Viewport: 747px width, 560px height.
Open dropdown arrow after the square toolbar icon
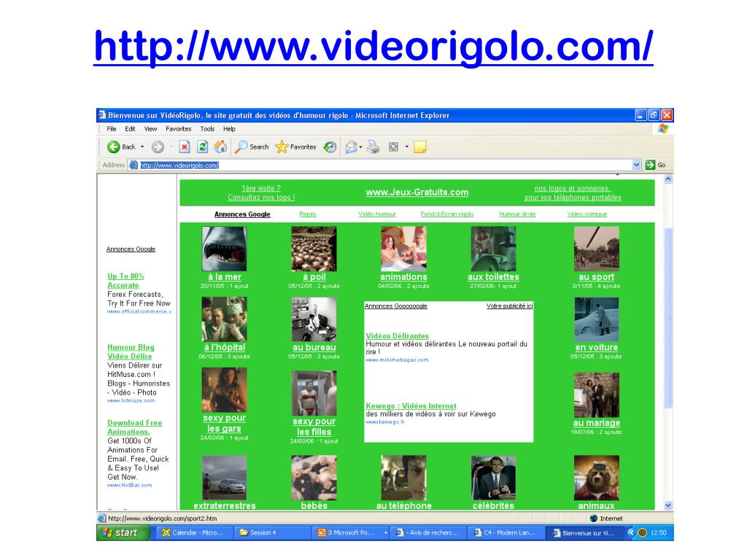tap(406, 147)
